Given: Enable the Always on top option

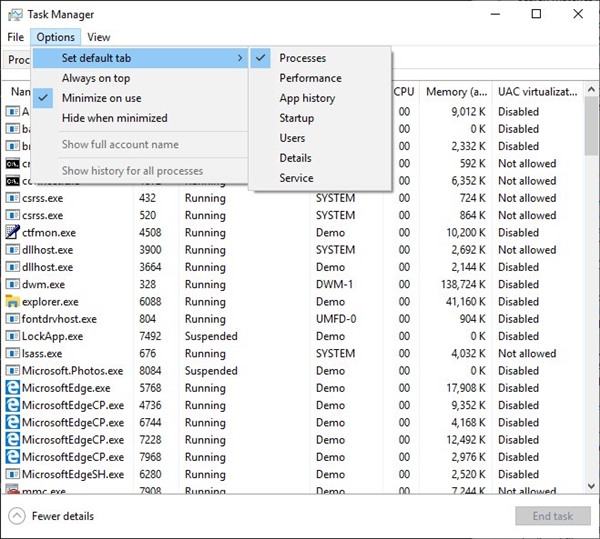Looking at the screenshot, I should pyautogui.click(x=96, y=78).
